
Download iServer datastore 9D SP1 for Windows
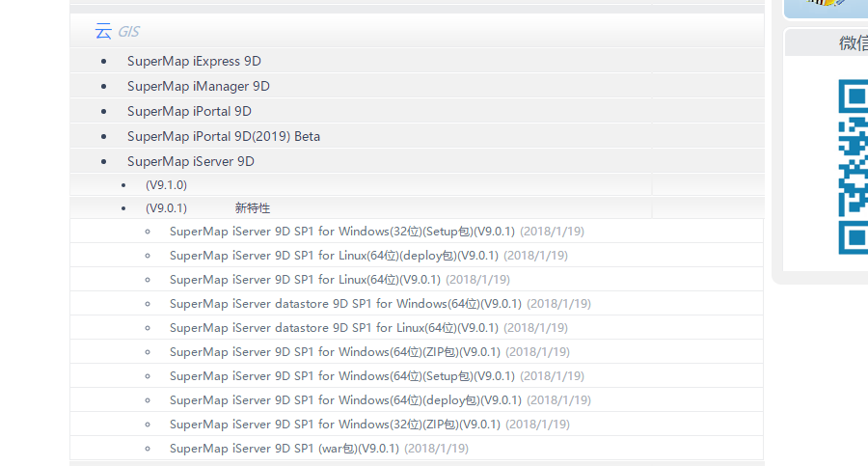pyautogui.click(x=345, y=304)
